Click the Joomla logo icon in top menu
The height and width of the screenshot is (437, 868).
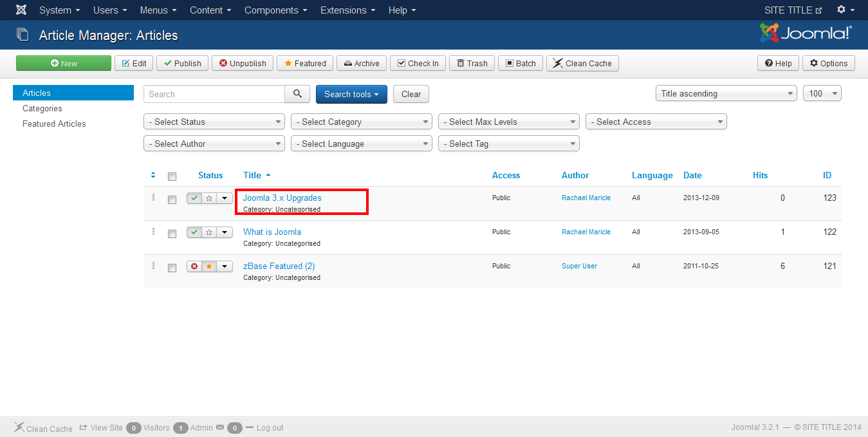point(21,10)
